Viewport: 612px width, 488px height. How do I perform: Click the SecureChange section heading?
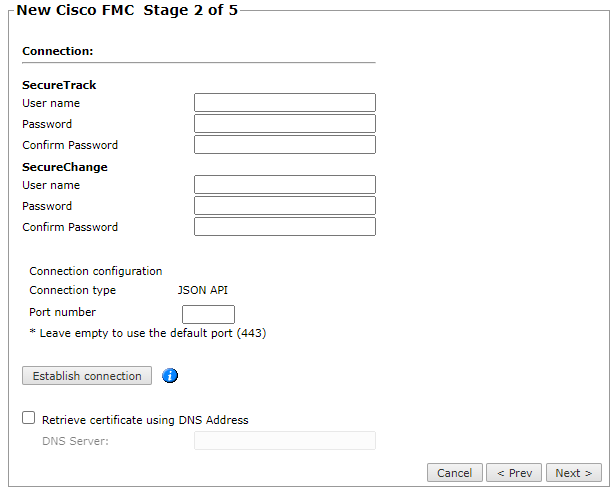pyautogui.click(x=65, y=167)
